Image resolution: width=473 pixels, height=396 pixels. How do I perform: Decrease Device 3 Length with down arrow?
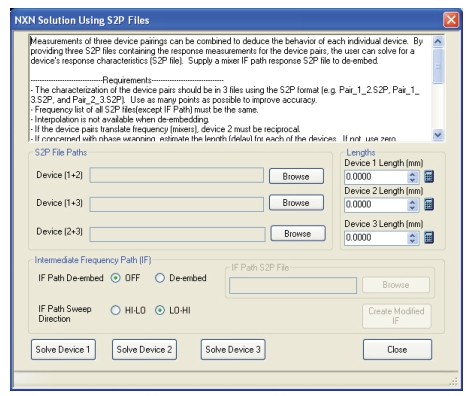(413, 241)
